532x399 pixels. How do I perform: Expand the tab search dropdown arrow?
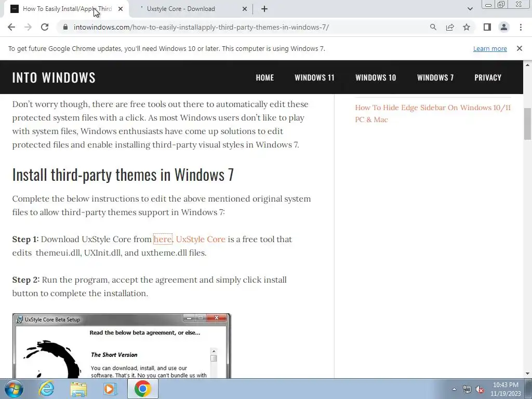[x=470, y=9]
